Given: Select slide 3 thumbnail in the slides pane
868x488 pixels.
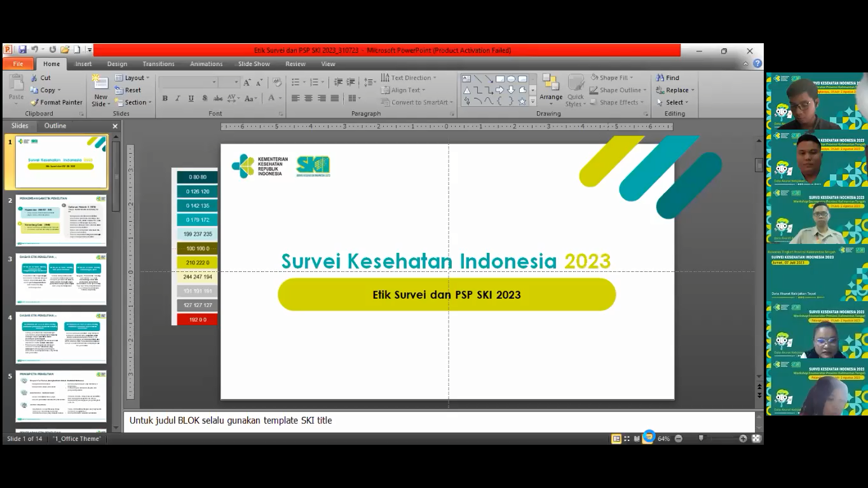Looking at the screenshot, I should 61,279.
